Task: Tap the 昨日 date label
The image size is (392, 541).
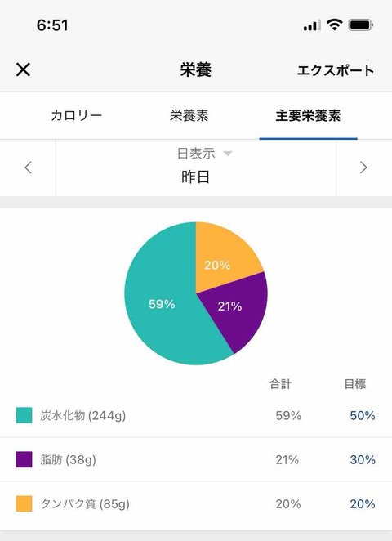Action: [x=195, y=177]
